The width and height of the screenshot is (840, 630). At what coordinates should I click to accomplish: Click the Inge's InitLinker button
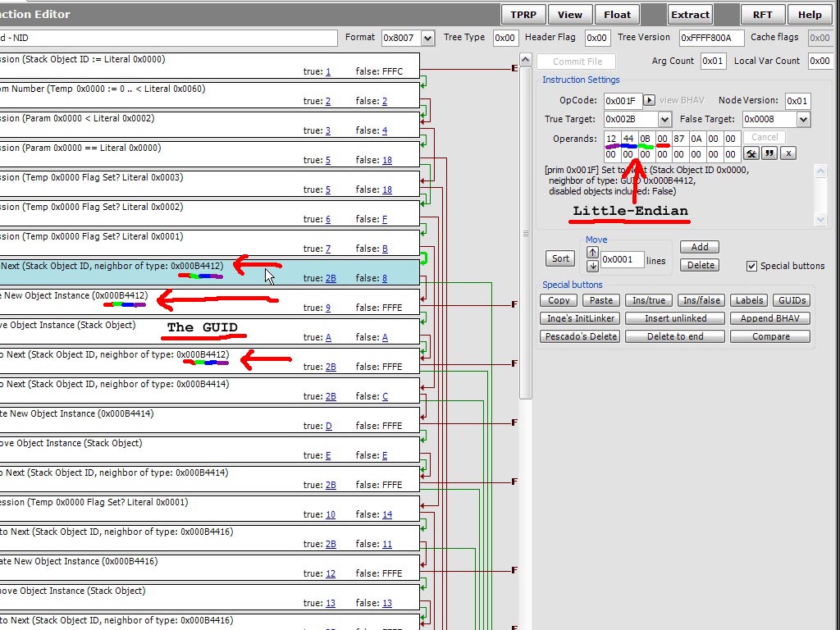[x=579, y=318]
